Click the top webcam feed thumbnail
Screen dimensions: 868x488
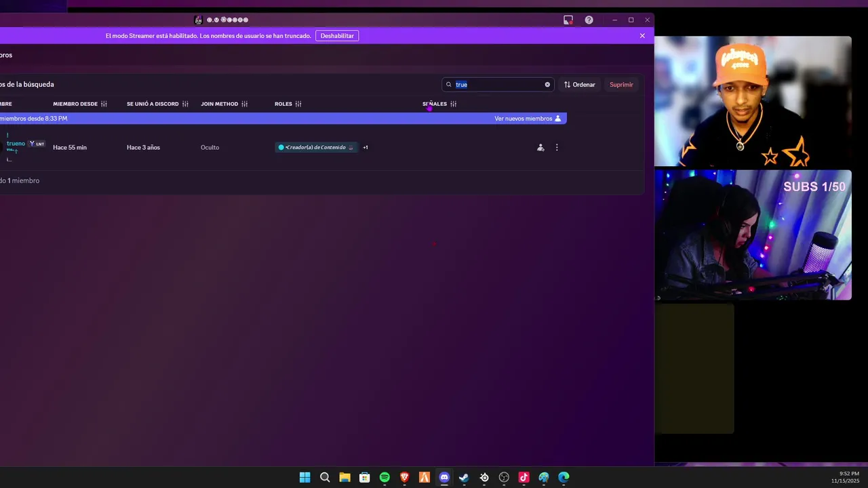(x=753, y=101)
